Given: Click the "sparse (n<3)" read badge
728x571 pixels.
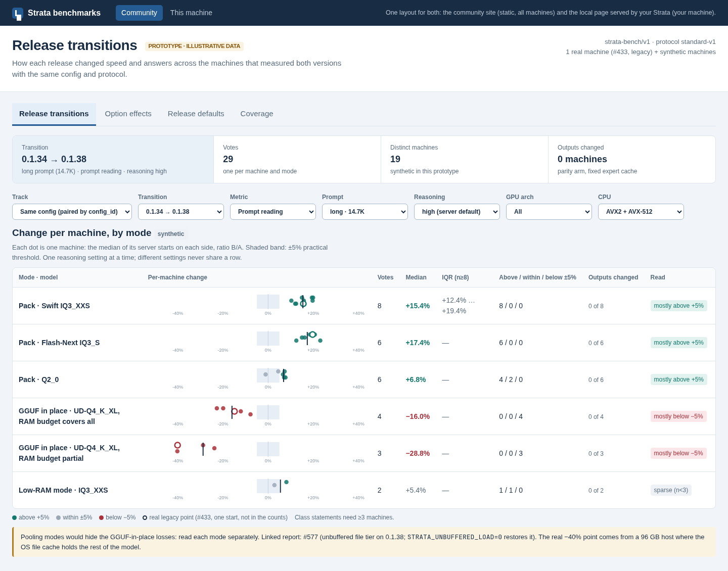Looking at the screenshot, I should pyautogui.click(x=671, y=490).
